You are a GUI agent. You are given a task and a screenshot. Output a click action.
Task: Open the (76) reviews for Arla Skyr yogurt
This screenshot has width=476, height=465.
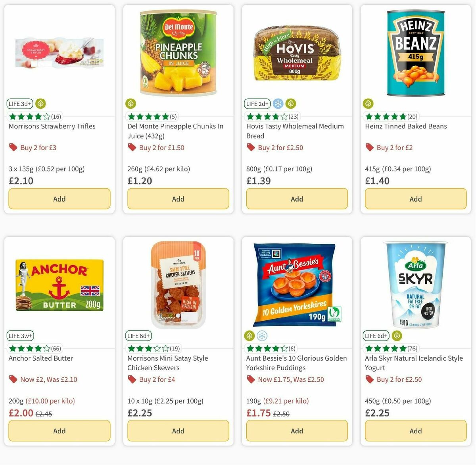pyautogui.click(x=413, y=348)
